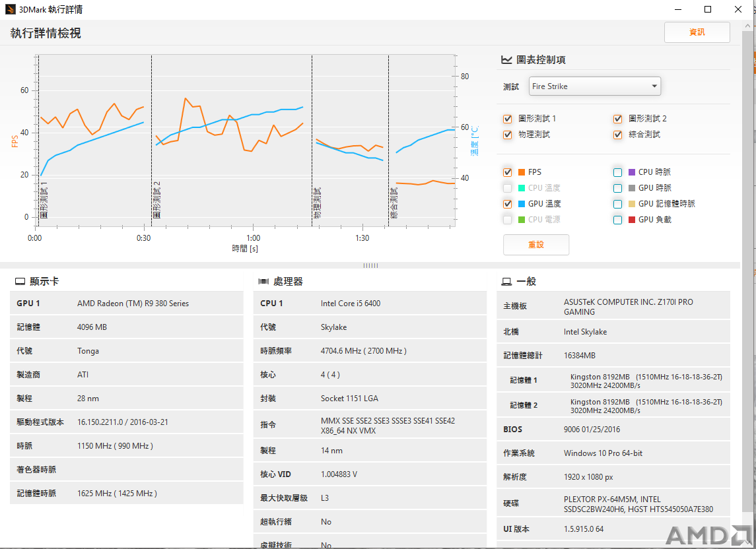The width and height of the screenshot is (756, 549).
Task: Click the ASUSTeK Z170I PRO GAMING value
Action: 628,307
